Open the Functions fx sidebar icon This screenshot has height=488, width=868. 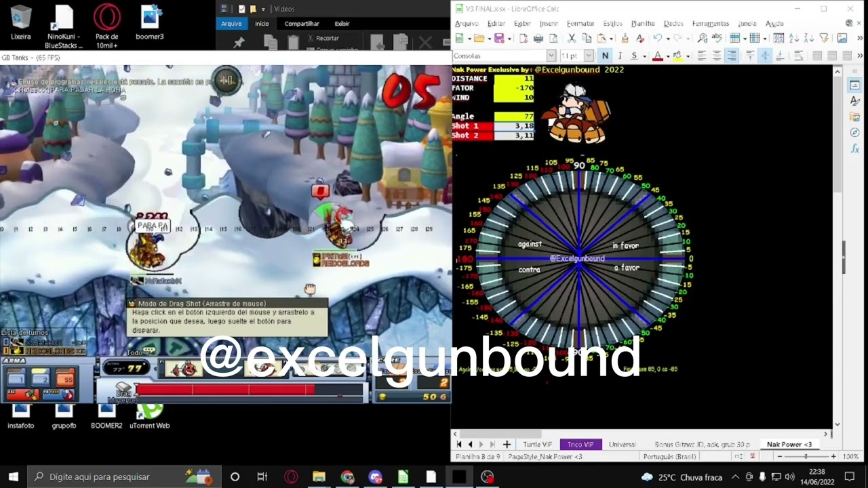click(x=855, y=148)
